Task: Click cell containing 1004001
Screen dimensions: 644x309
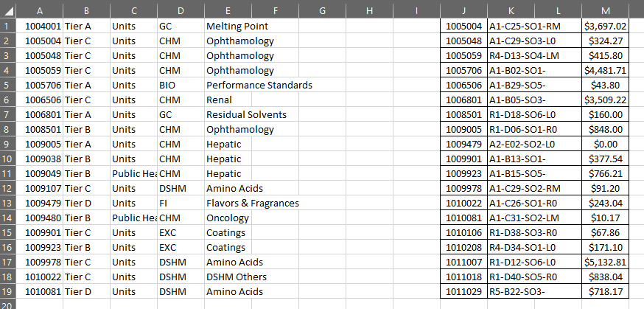Action: click(40, 26)
